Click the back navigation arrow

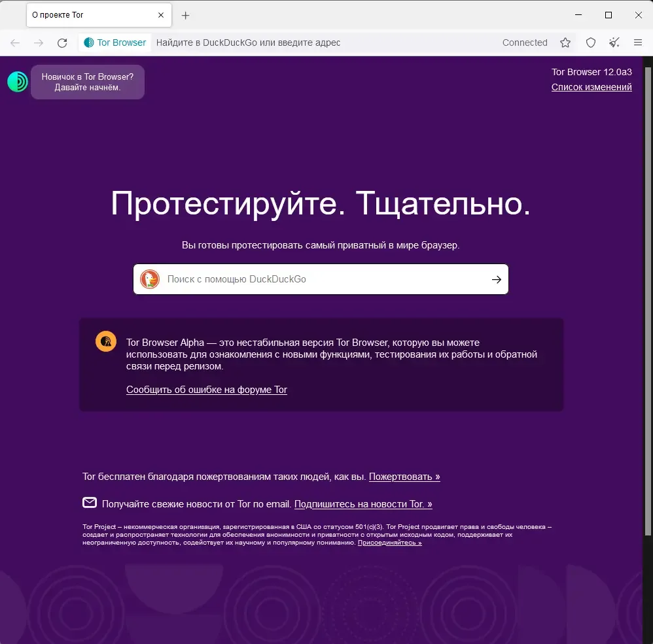(x=15, y=43)
